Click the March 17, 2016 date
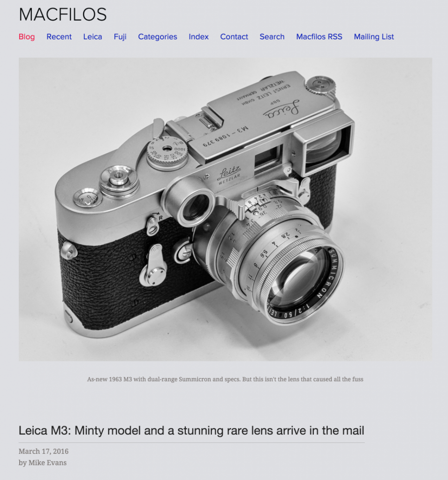This screenshot has height=480, width=448. click(44, 451)
